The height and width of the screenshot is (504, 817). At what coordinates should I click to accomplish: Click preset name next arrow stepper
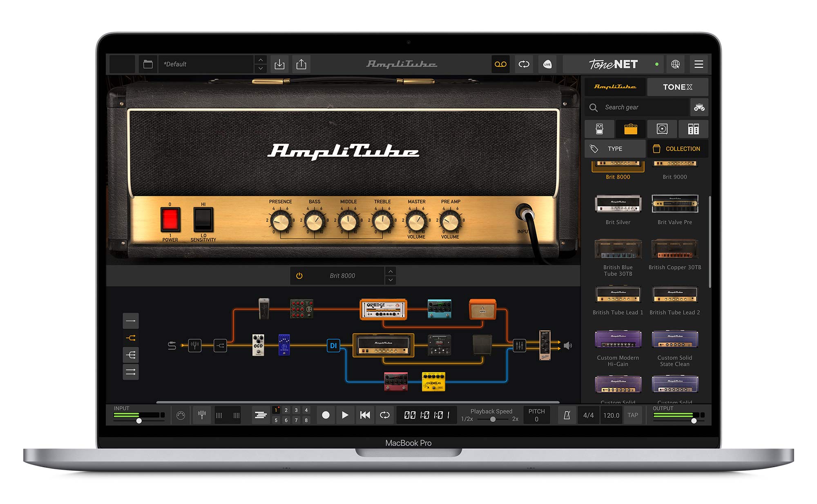click(x=261, y=69)
